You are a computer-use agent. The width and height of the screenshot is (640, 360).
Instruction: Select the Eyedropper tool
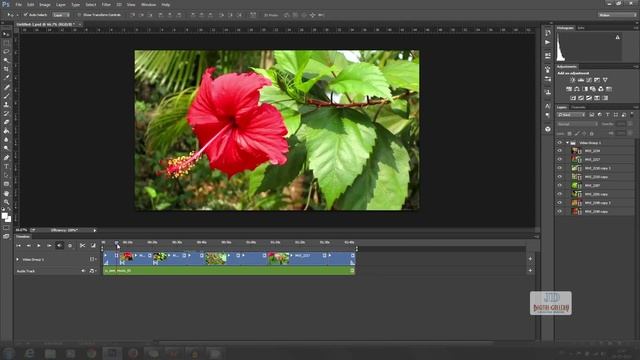point(6,78)
